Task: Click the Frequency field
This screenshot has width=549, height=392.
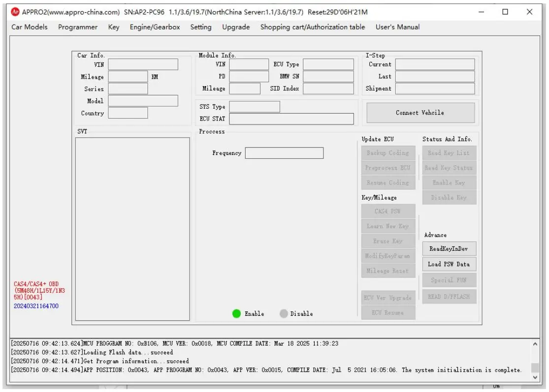Action: (x=284, y=153)
